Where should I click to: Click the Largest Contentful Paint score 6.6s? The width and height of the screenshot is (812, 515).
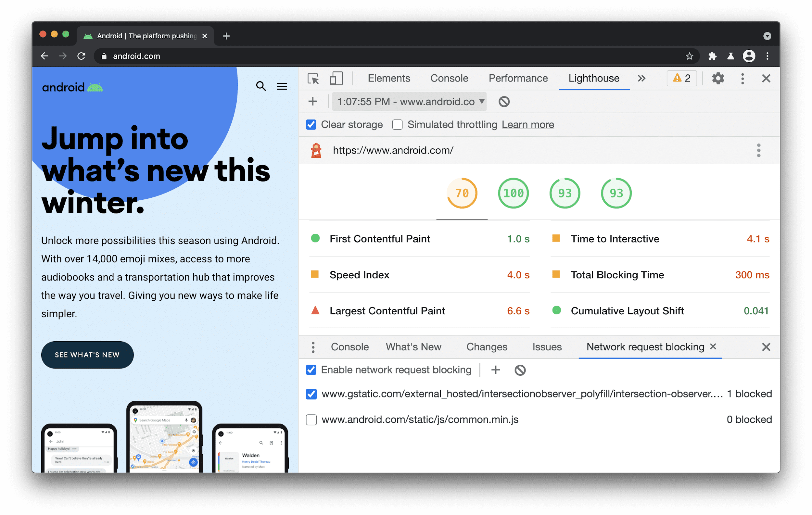[x=519, y=311]
